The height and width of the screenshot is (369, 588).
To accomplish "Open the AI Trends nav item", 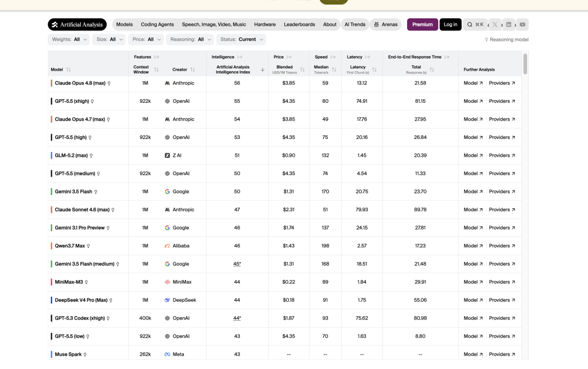I will 355,25.
